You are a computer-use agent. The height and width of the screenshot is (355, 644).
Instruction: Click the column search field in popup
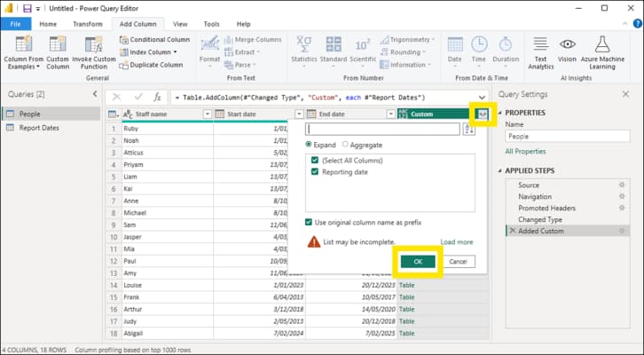point(382,129)
